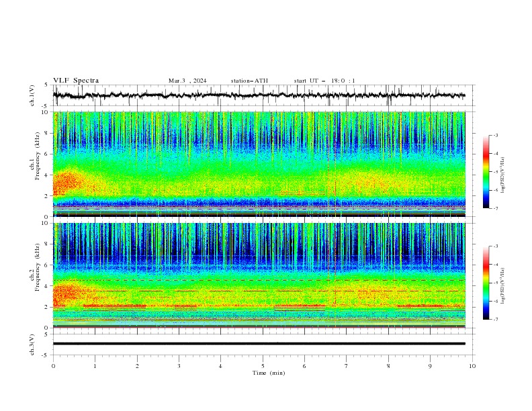532x411 pixels.
Task: Click the ch.1 "Frequency (kHz)" axis label
Action: (38, 156)
